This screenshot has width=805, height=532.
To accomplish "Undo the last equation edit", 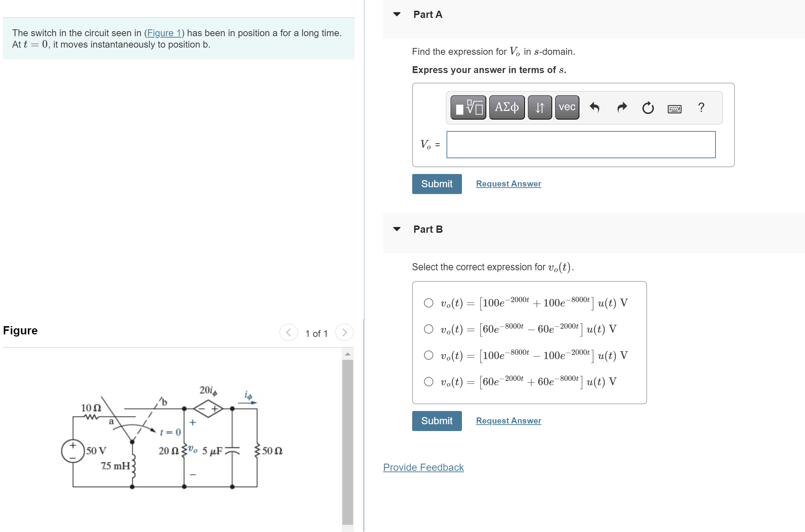I will [594, 107].
